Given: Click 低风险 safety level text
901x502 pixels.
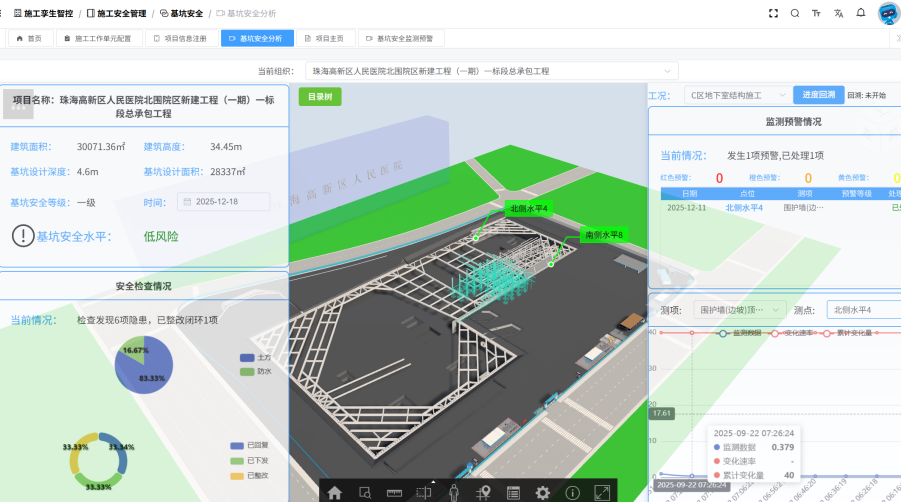Looking at the screenshot, I should (x=161, y=236).
